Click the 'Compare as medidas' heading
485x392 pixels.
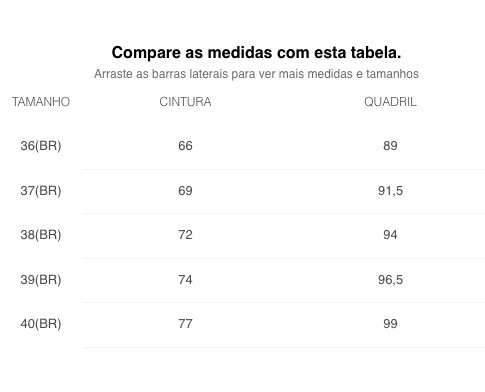[256, 53]
